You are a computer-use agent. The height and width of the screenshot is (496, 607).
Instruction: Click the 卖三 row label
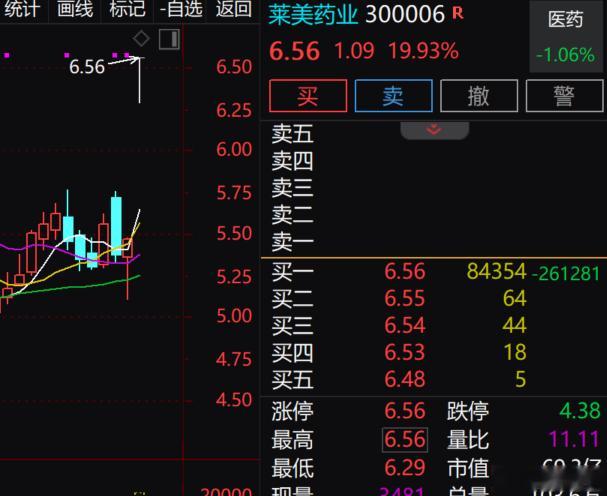(x=292, y=188)
